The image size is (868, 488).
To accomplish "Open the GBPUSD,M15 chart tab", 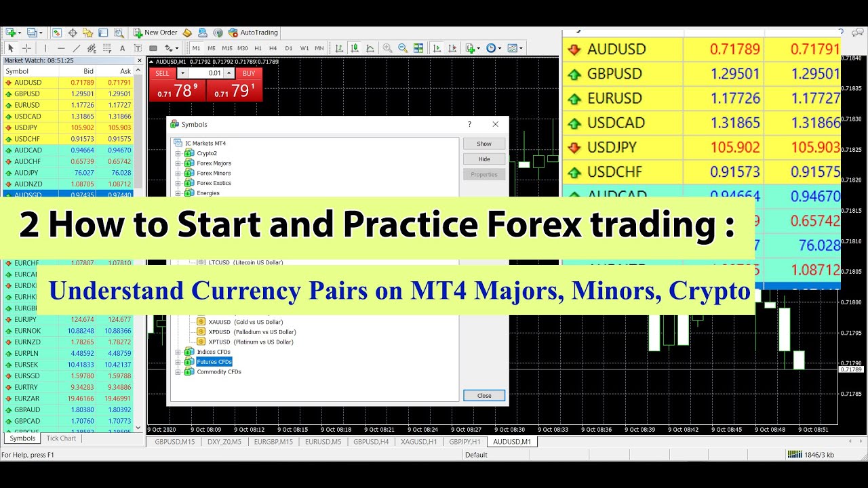I will (x=174, y=441).
